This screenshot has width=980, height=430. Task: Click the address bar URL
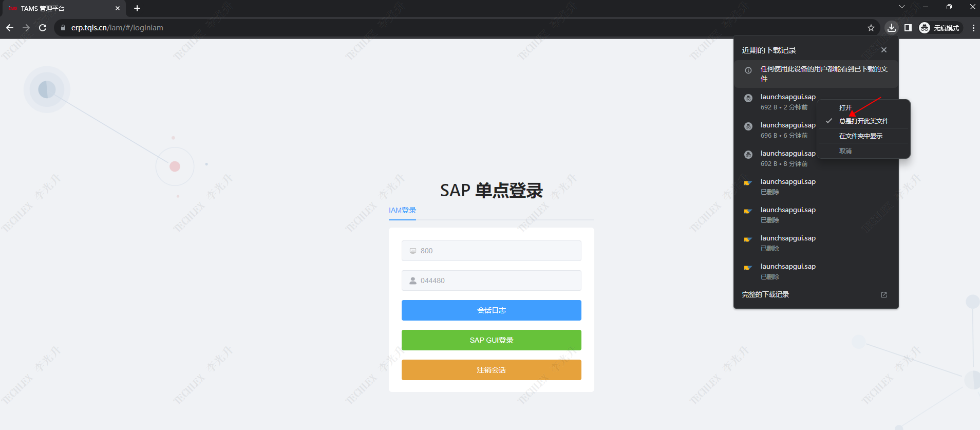click(x=117, y=28)
